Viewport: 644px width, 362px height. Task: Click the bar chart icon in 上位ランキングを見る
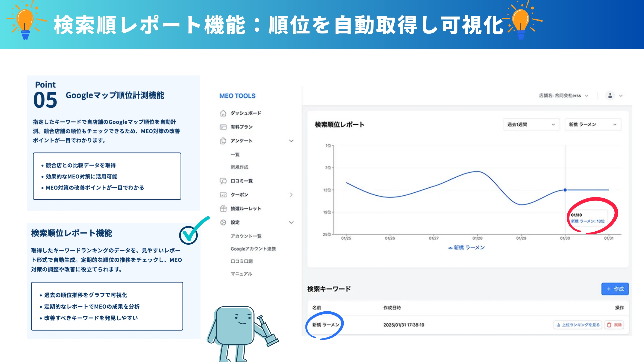click(558, 325)
